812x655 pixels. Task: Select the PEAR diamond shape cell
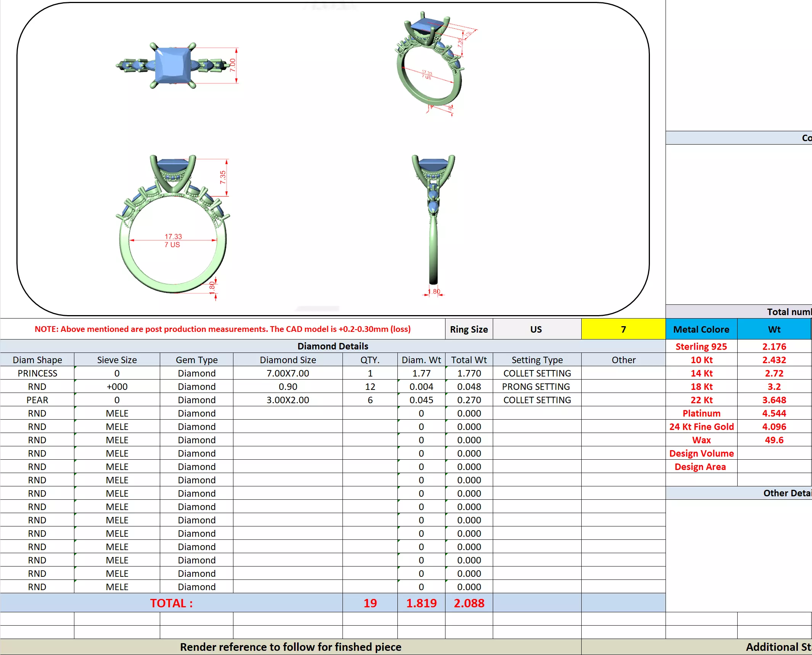tap(37, 400)
